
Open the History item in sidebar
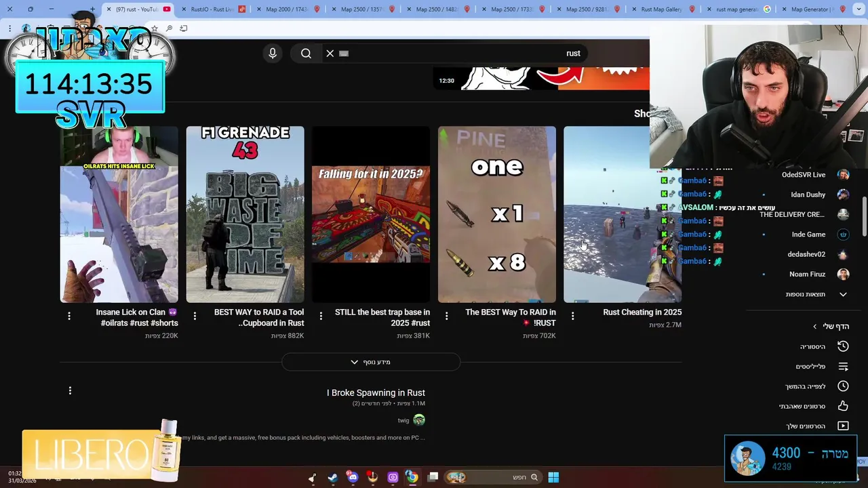[812, 346]
